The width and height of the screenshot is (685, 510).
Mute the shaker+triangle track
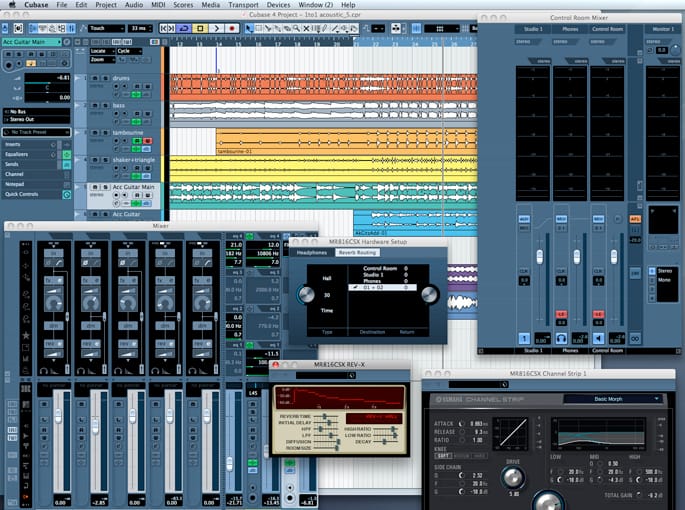(95, 160)
